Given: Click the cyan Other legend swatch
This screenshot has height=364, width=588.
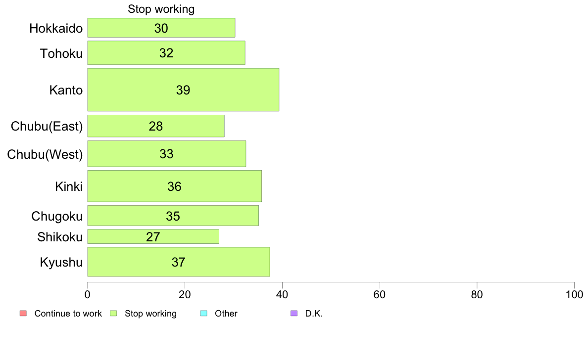Looking at the screenshot, I should pos(203,314).
